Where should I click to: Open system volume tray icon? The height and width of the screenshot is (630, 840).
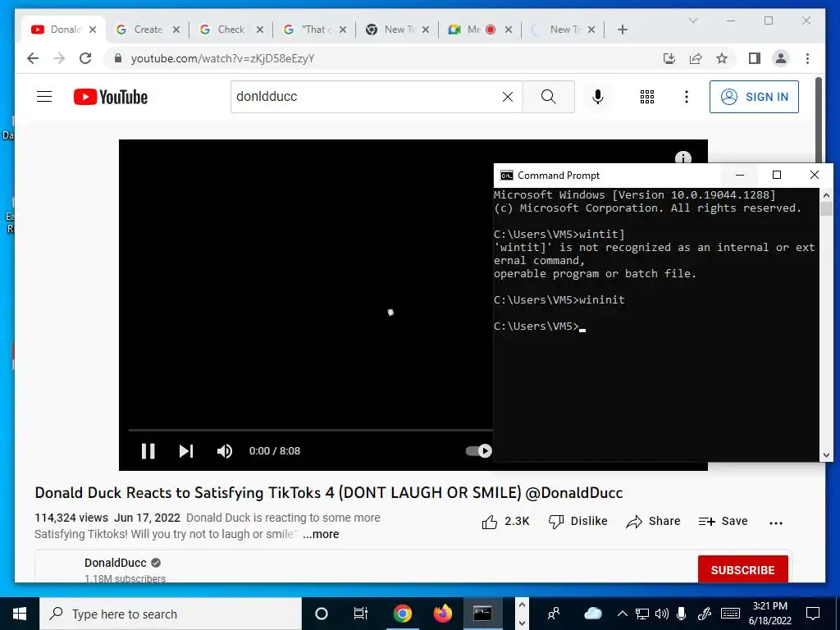662,614
